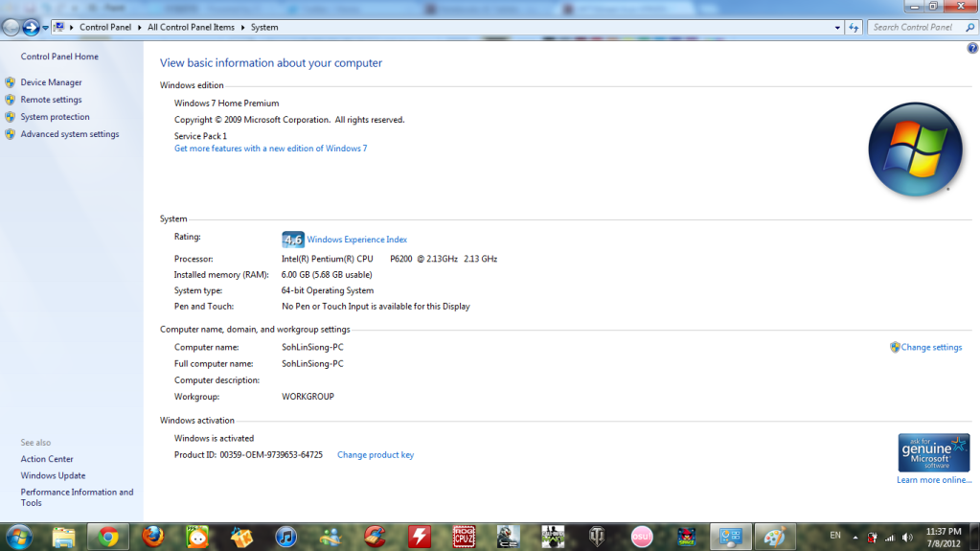Open iTunes from the taskbar

point(285,537)
